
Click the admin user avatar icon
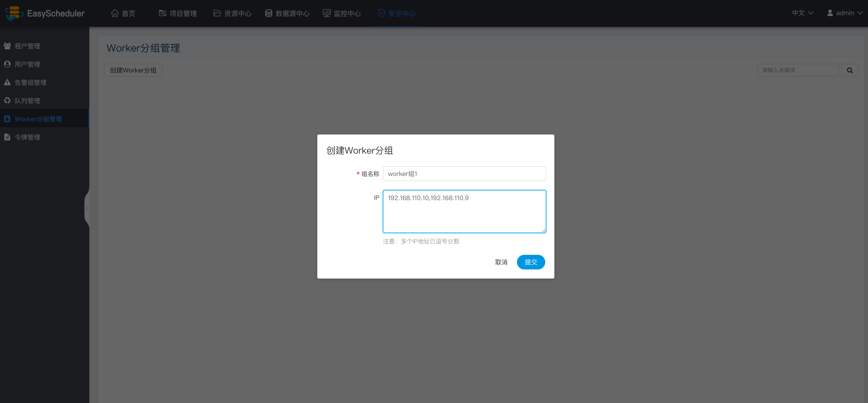coord(830,13)
